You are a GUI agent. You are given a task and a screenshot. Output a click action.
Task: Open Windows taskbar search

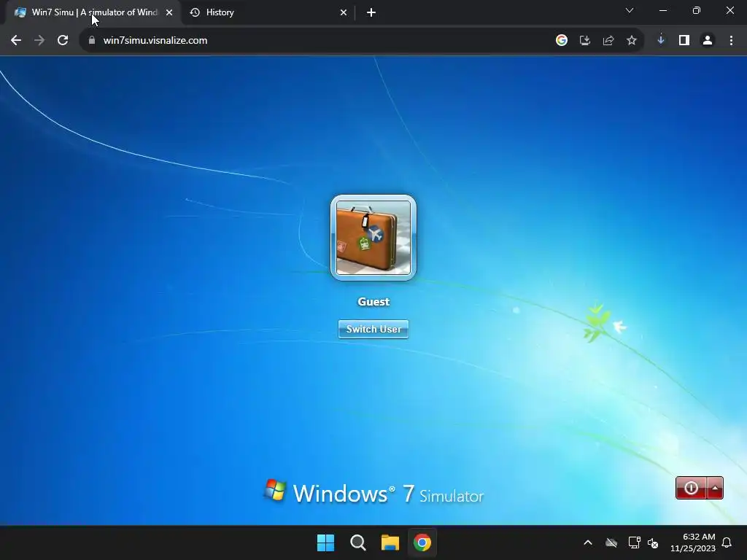(x=357, y=542)
